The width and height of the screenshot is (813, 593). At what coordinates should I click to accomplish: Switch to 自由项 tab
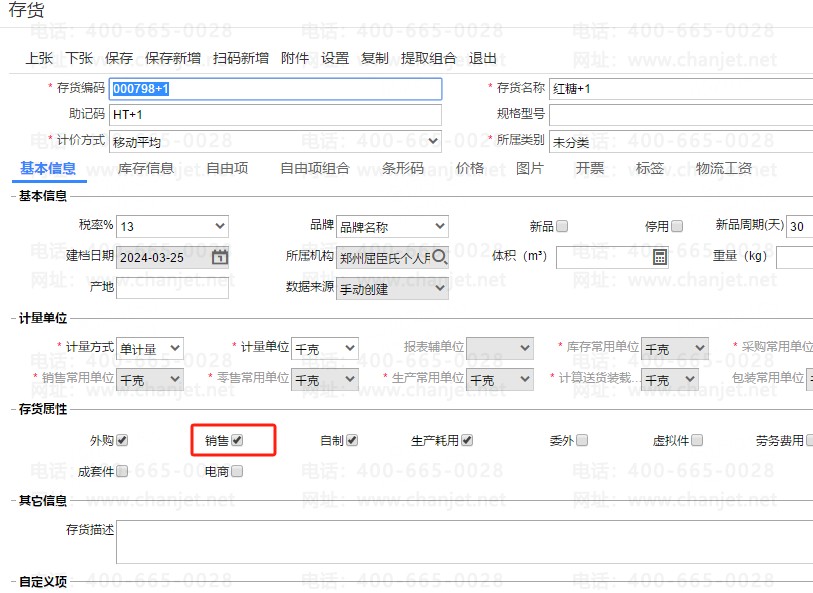click(227, 168)
